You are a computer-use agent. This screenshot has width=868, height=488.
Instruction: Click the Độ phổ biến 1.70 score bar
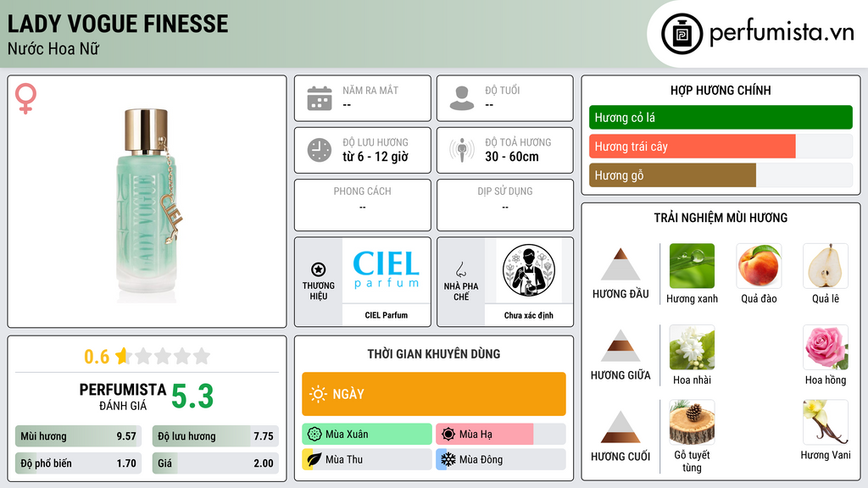(78, 463)
